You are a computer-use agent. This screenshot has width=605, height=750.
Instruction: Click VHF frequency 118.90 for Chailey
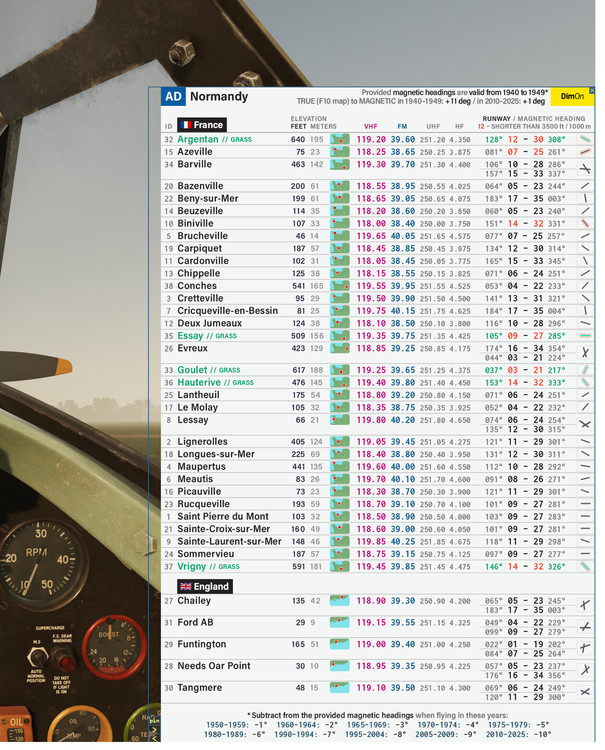[x=371, y=601]
